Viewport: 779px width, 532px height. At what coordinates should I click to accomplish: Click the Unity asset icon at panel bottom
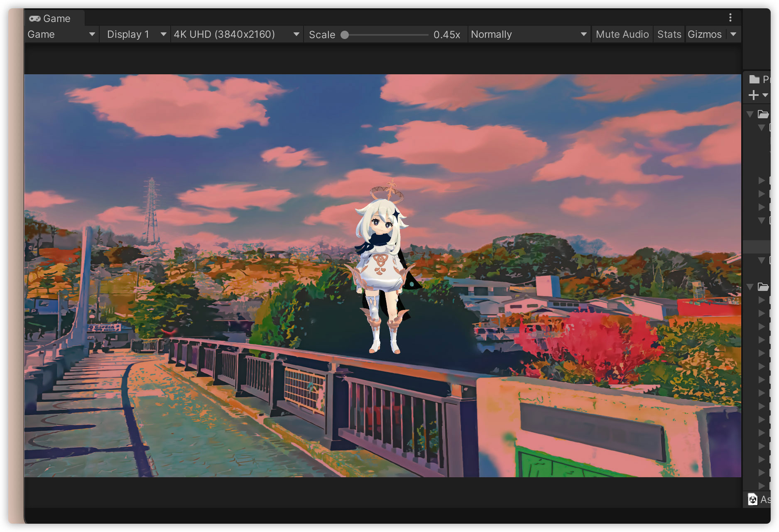coord(752,500)
